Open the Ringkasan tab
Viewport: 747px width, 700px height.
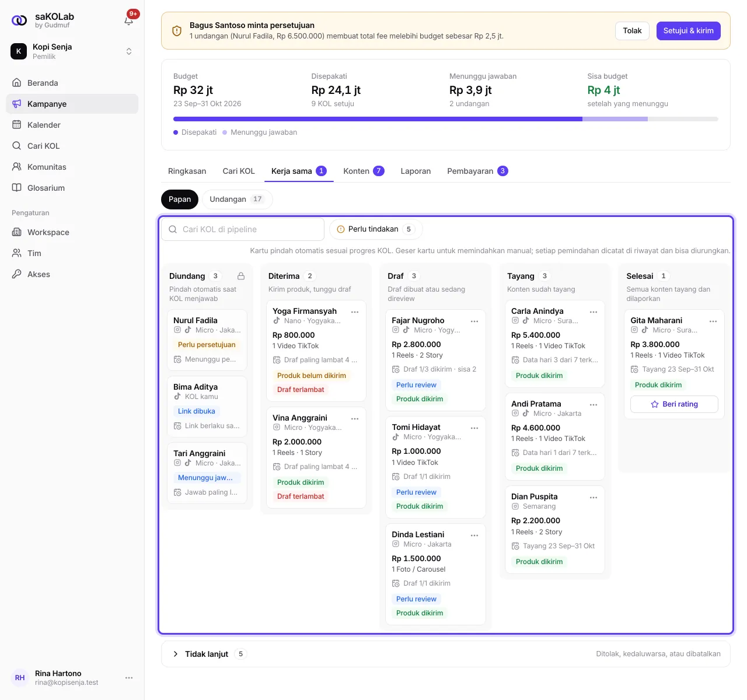[x=187, y=171]
